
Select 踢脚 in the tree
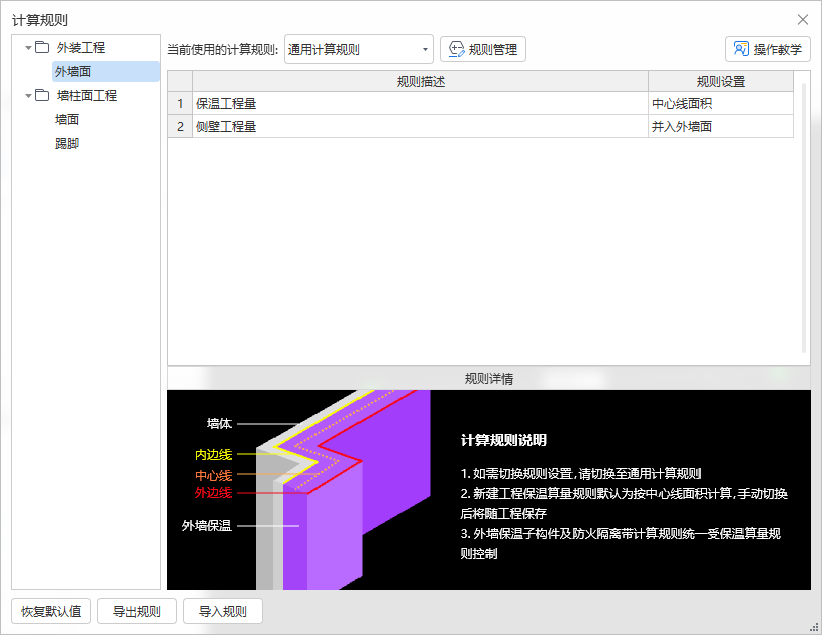pyautogui.click(x=67, y=144)
